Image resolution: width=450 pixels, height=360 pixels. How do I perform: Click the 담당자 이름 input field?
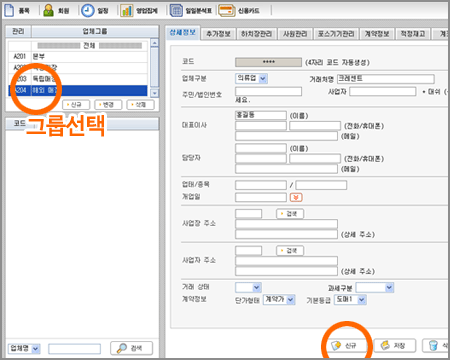261,148
